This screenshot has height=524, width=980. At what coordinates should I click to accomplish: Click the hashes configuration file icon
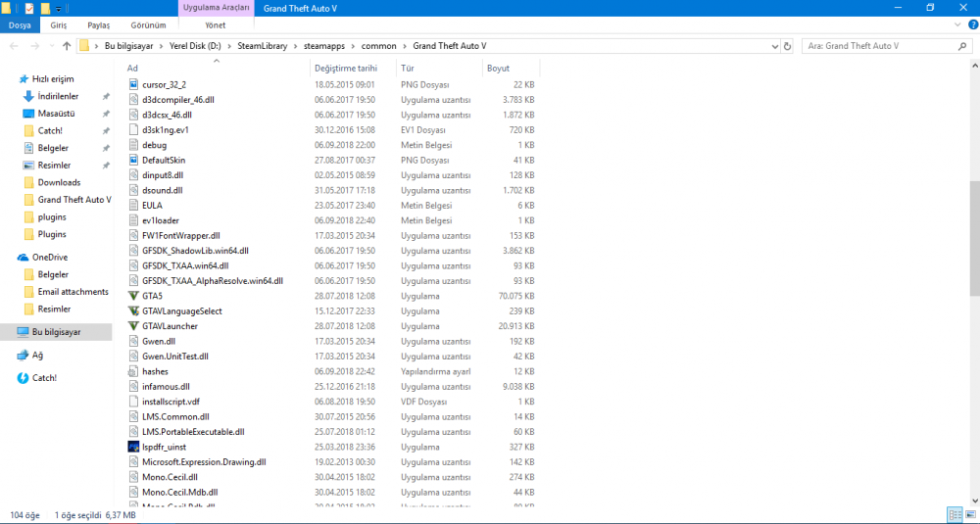[133, 371]
